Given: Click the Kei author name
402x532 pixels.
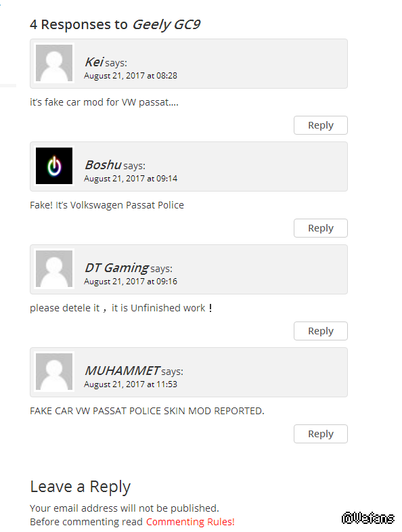Looking at the screenshot, I should pos(94,62).
